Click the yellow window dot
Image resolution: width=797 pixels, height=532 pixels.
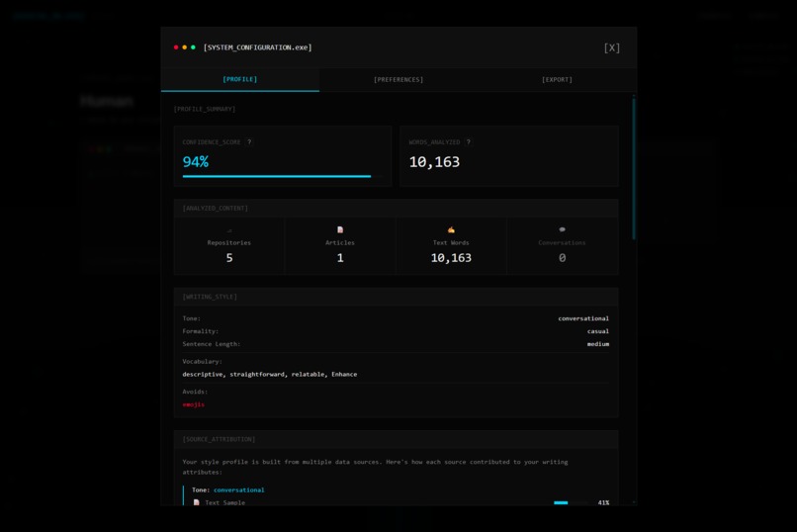(x=185, y=47)
